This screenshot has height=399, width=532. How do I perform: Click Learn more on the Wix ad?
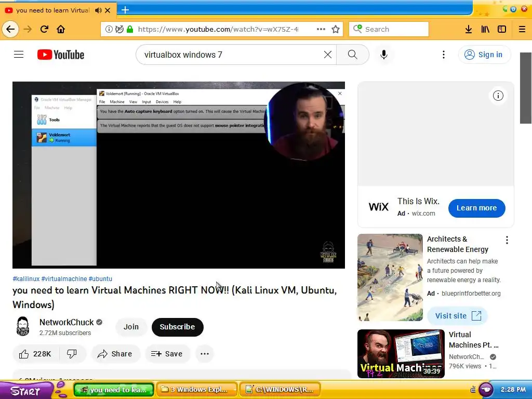pyautogui.click(x=476, y=208)
